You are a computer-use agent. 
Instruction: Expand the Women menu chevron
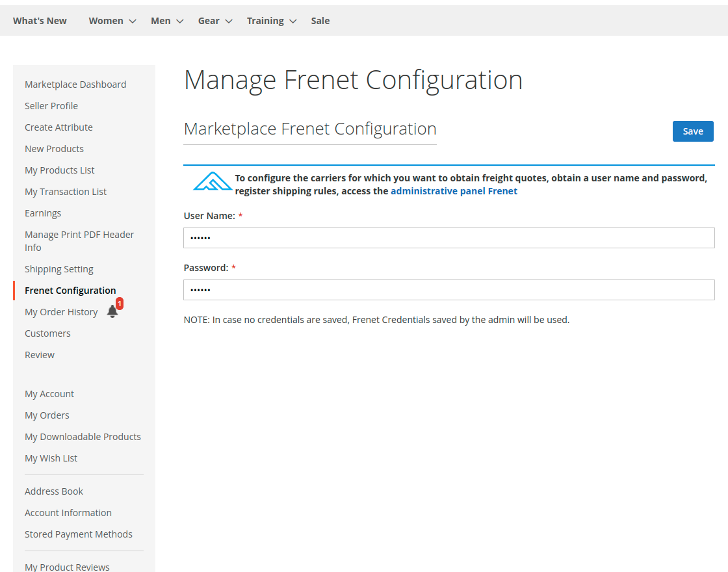(133, 21)
